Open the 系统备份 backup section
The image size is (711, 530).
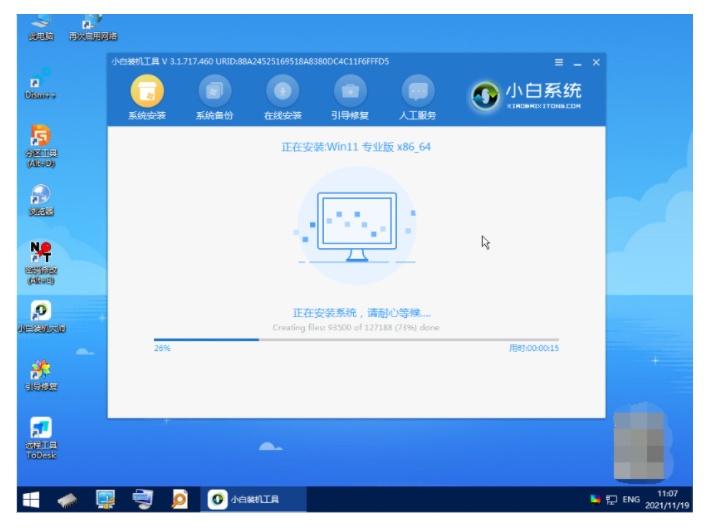click(x=214, y=93)
